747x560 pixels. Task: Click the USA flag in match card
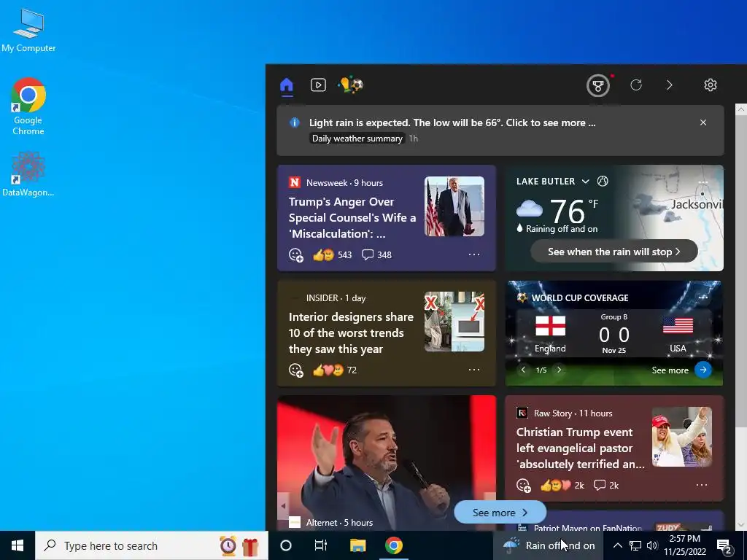[x=678, y=326]
